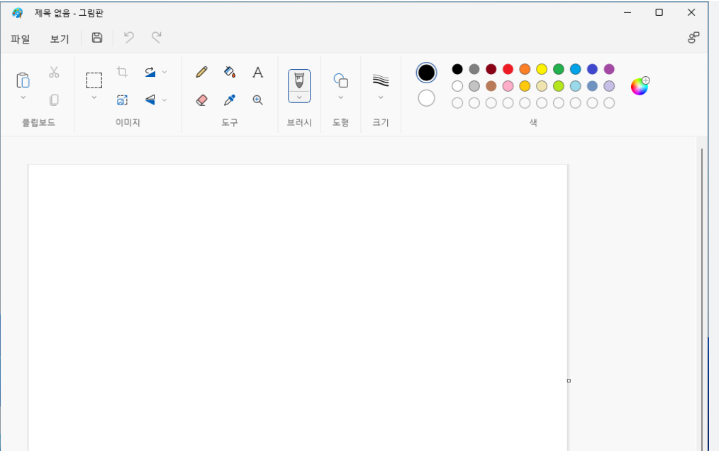Click the Cut scissors icon
The height and width of the screenshot is (451, 719).
click(x=54, y=72)
